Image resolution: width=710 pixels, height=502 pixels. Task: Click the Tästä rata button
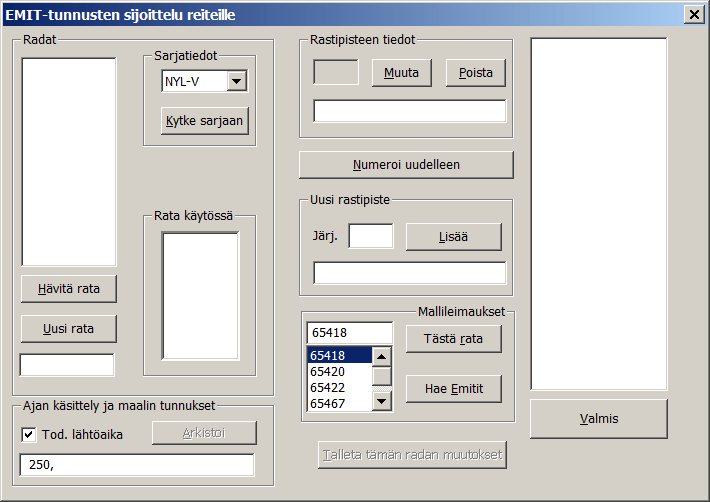click(x=453, y=339)
